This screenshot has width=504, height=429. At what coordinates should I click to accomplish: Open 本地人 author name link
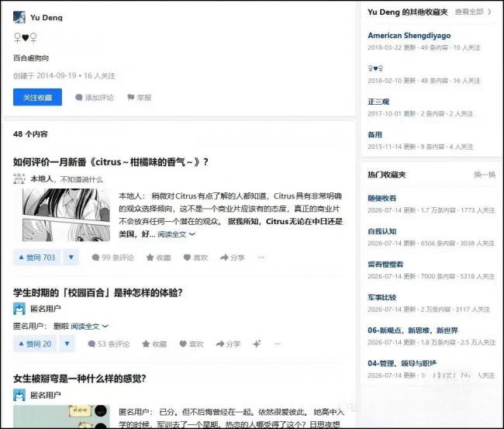(x=41, y=178)
